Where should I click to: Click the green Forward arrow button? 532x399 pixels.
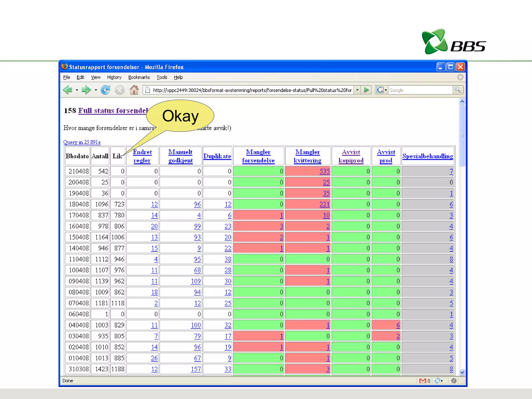(x=86, y=90)
